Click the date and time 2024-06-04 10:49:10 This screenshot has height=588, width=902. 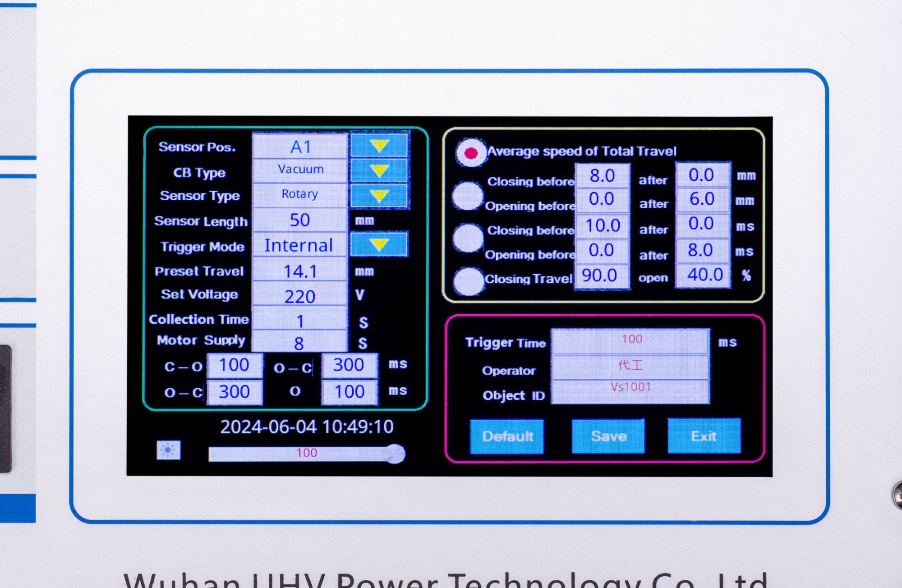(307, 427)
